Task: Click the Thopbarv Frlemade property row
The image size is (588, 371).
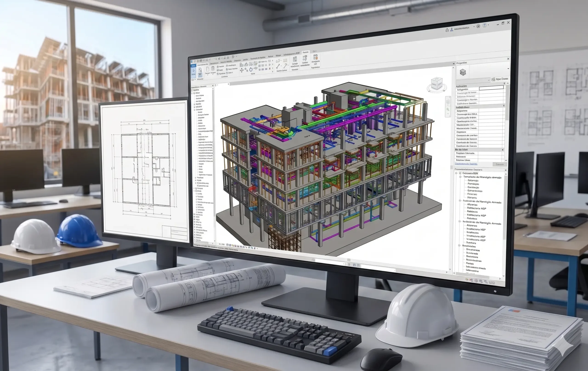Action: click(x=480, y=153)
